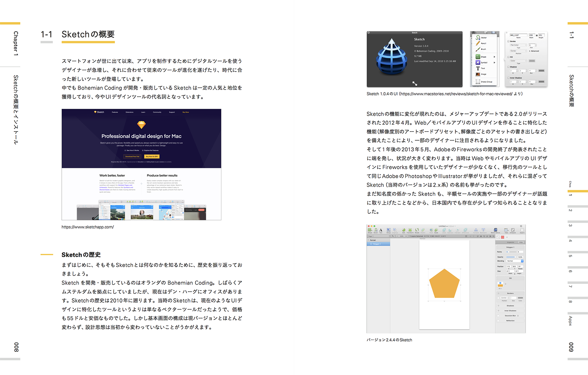The width and height of the screenshot is (588, 375).
Task: Choose the Image item in the insert menu
Action: click(x=484, y=74)
